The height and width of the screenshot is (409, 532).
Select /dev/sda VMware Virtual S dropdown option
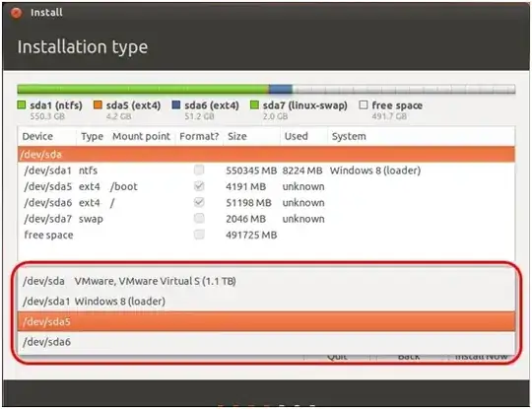coord(266,281)
